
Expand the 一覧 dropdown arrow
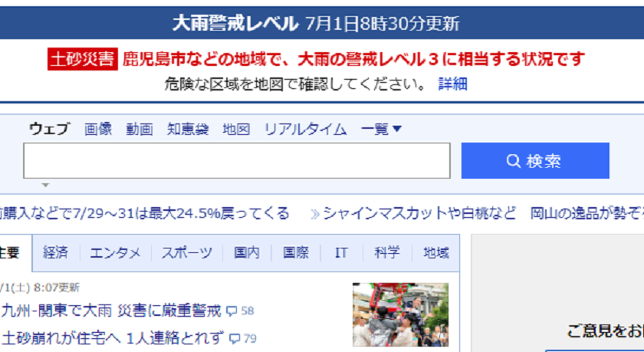point(397,129)
